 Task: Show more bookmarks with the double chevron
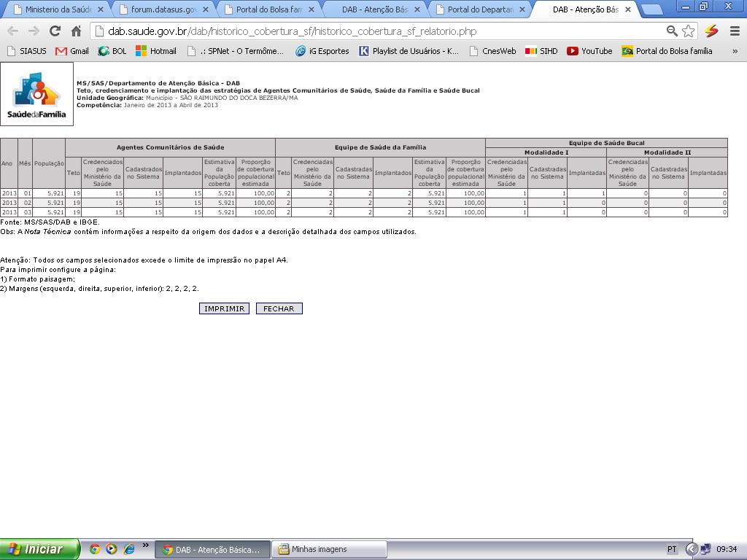click(735, 51)
